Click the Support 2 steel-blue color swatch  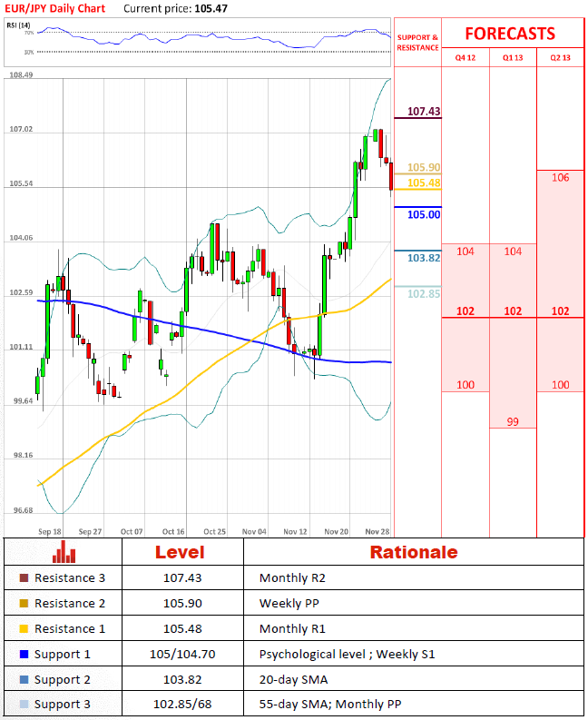click(x=24, y=679)
